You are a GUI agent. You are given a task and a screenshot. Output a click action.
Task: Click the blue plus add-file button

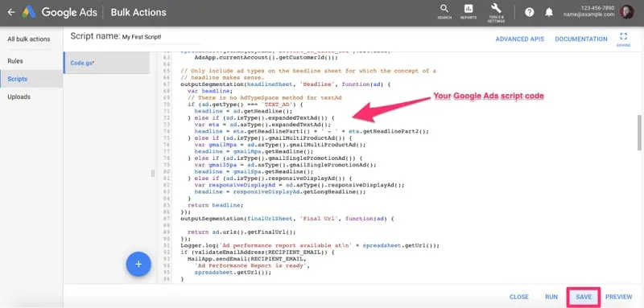coord(138,265)
